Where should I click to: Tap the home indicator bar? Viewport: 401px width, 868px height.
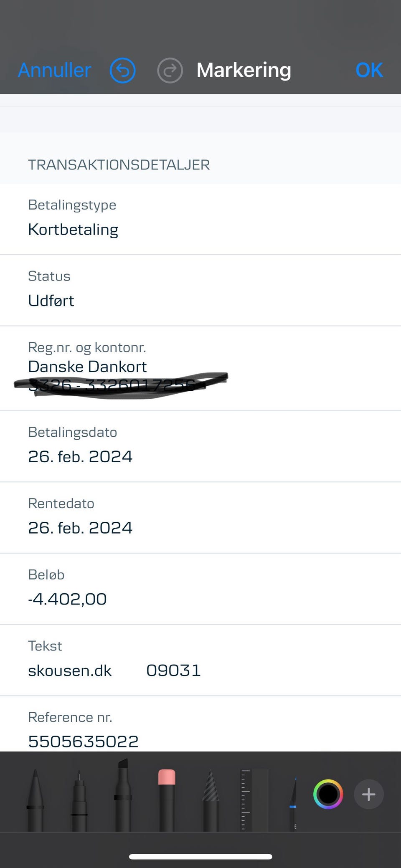tap(200, 857)
